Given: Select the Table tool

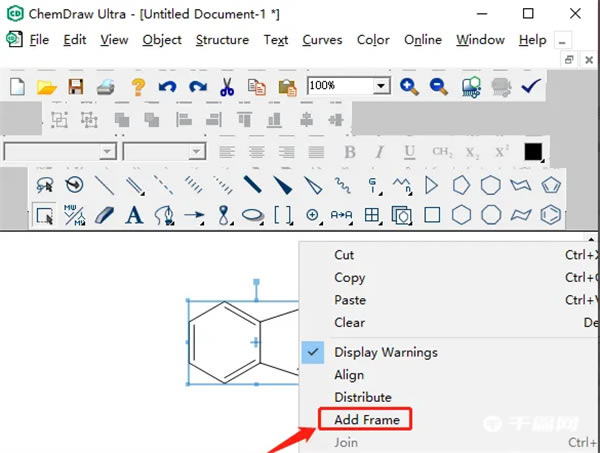Looking at the screenshot, I should point(372,215).
